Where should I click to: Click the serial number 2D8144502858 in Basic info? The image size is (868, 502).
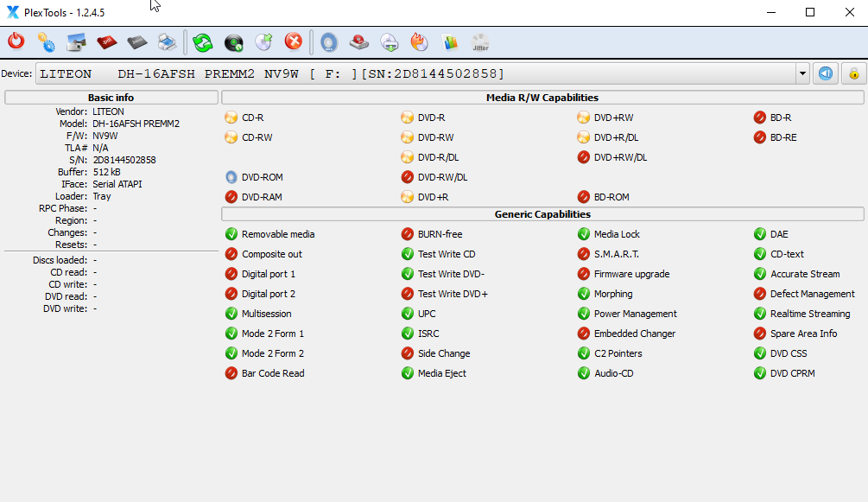124,160
